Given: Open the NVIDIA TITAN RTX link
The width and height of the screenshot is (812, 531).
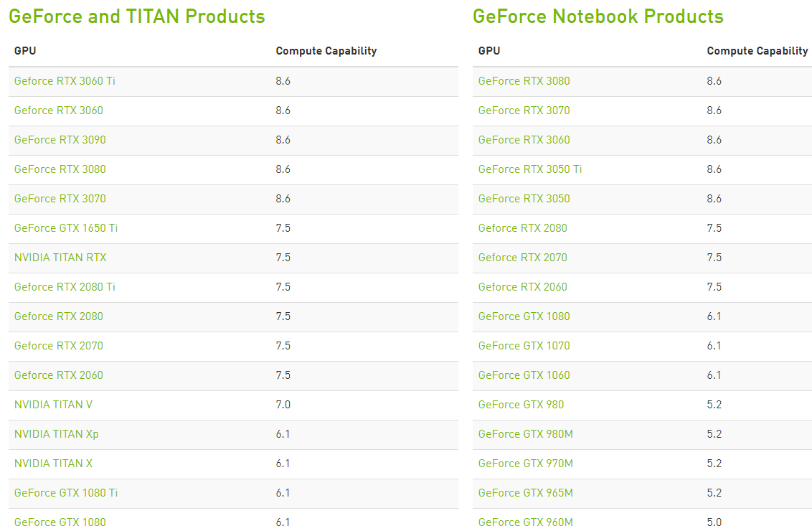Looking at the screenshot, I should [x=60, y=258].
